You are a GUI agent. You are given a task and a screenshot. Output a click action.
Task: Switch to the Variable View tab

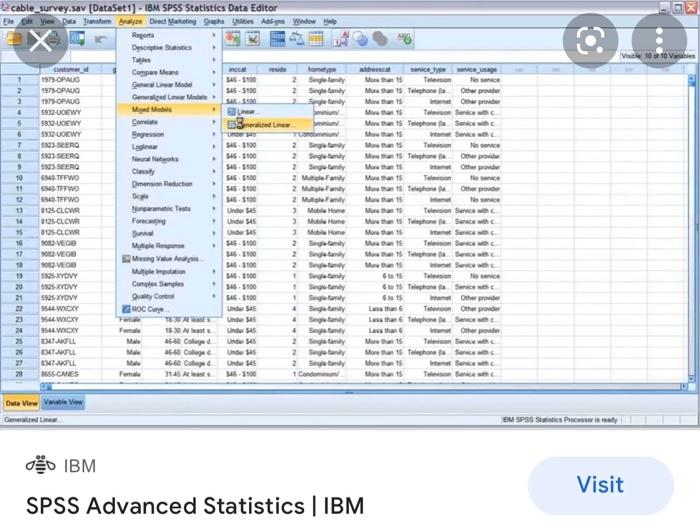63,402
